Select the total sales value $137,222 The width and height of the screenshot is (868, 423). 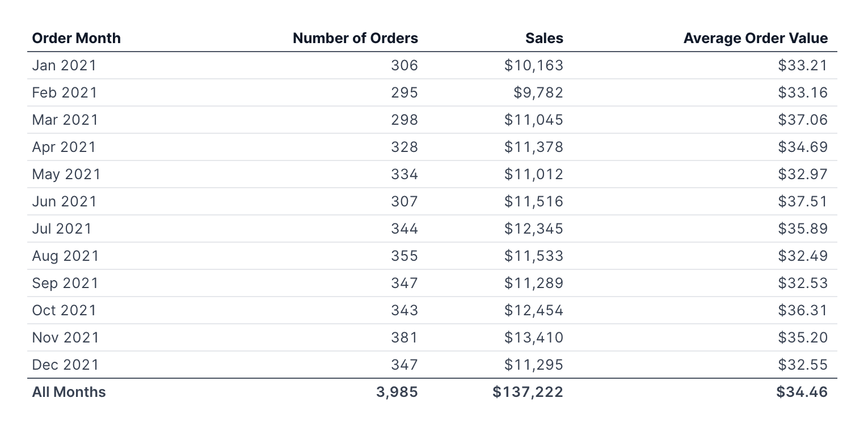[528, 392]
